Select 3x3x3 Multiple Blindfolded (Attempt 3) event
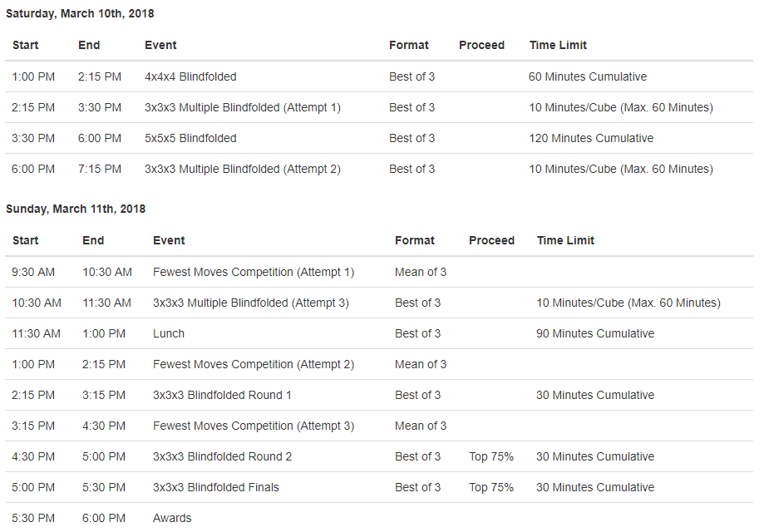 251,303
